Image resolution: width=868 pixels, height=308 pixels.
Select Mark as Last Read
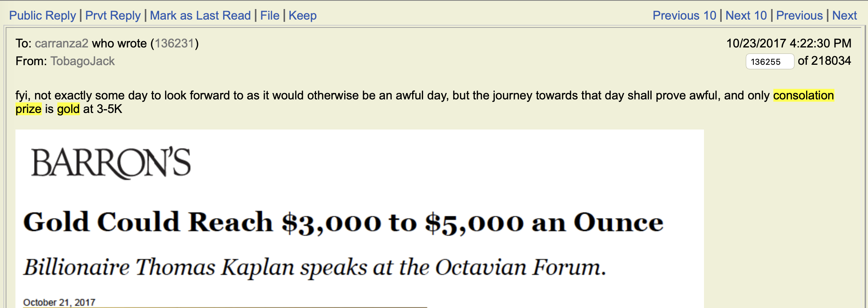click(200, 15)
